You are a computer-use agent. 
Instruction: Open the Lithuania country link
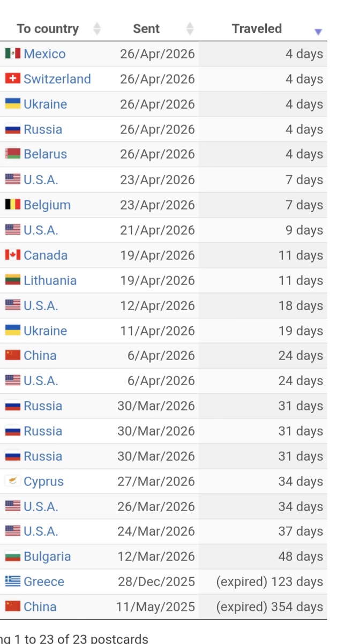(x=50, y=280)
